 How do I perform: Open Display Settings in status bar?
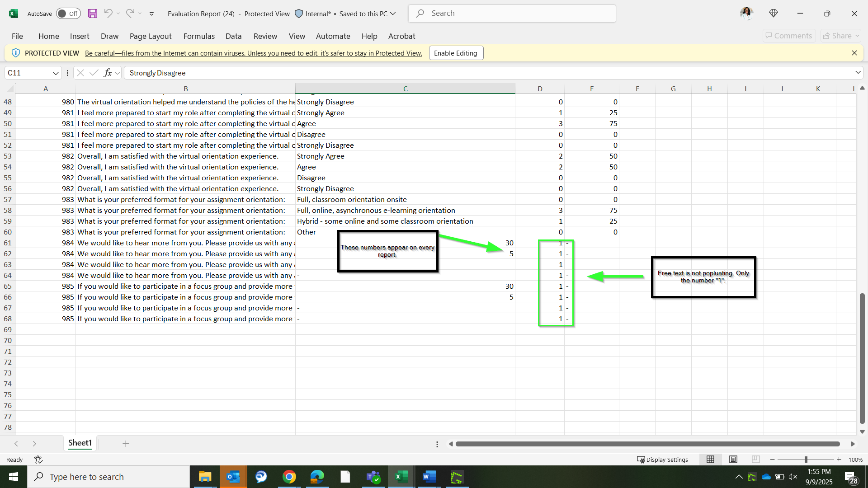tap(663, 460)
